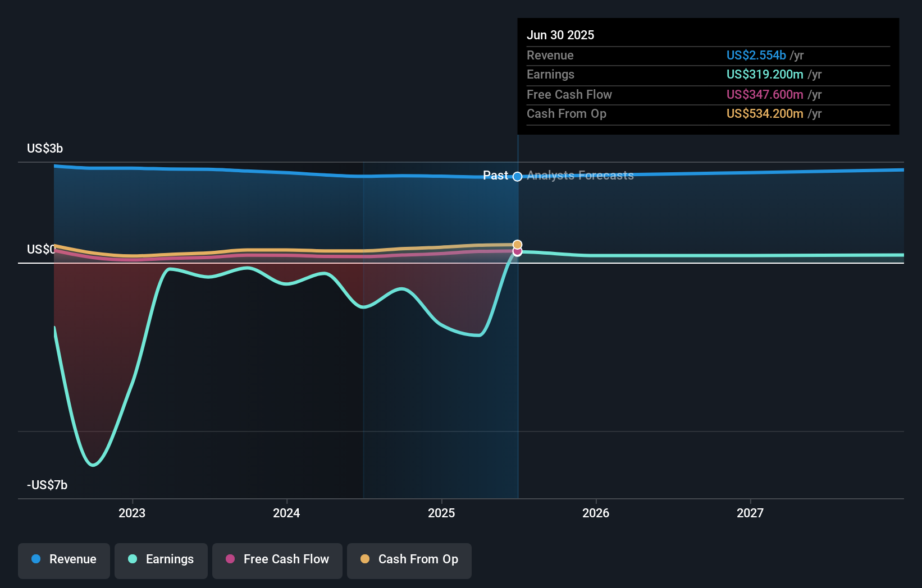The width and height of the screenshot is (922, 588).
Task: Click the -US$7b y-axis label
Action: (x=47, y=485)
